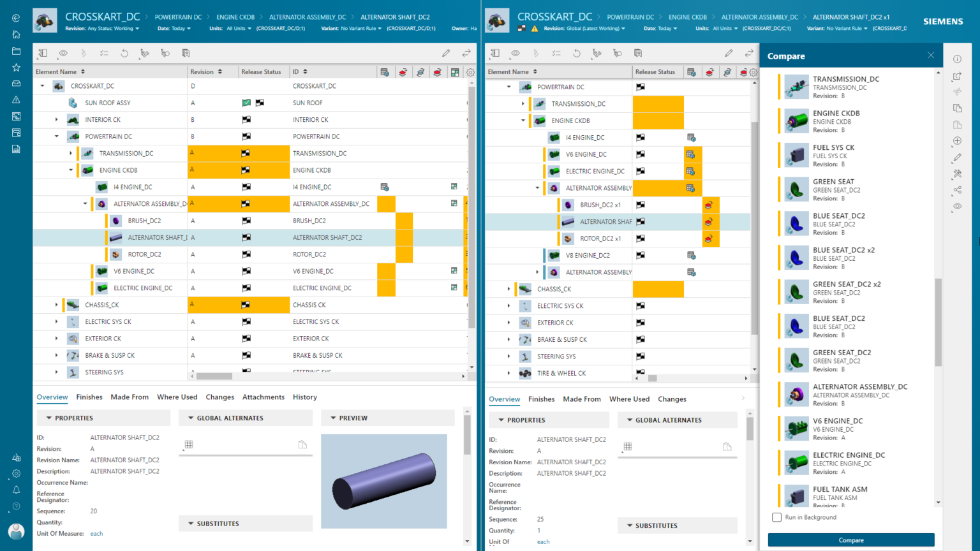Click the refresh icon in the left BOM toolbar
This screenshot has height=551, width=980.
coord(125,54)
